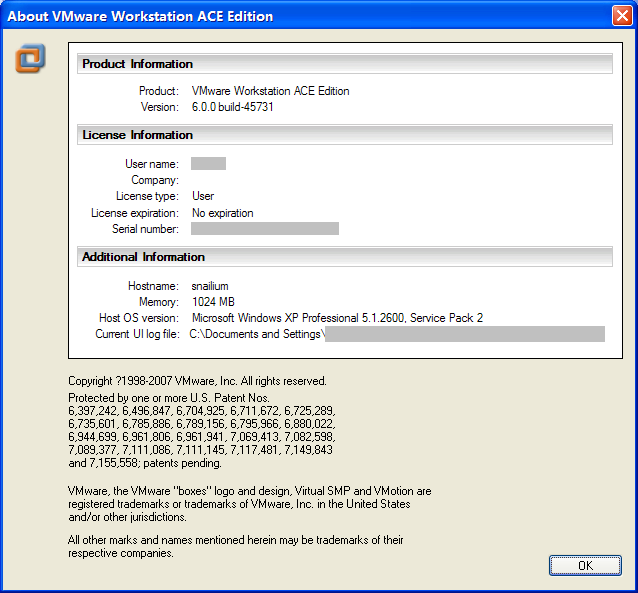Click the License expiration: label

[135, 213]
